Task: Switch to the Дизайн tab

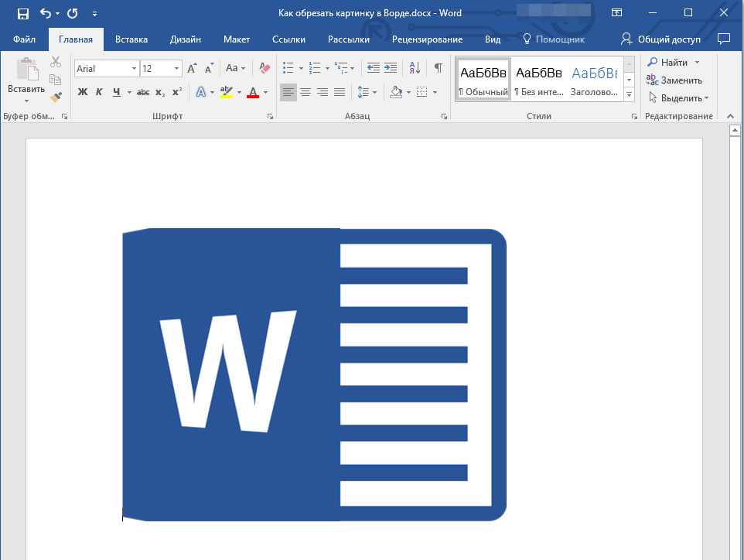Action: click(x=186, y=39)
